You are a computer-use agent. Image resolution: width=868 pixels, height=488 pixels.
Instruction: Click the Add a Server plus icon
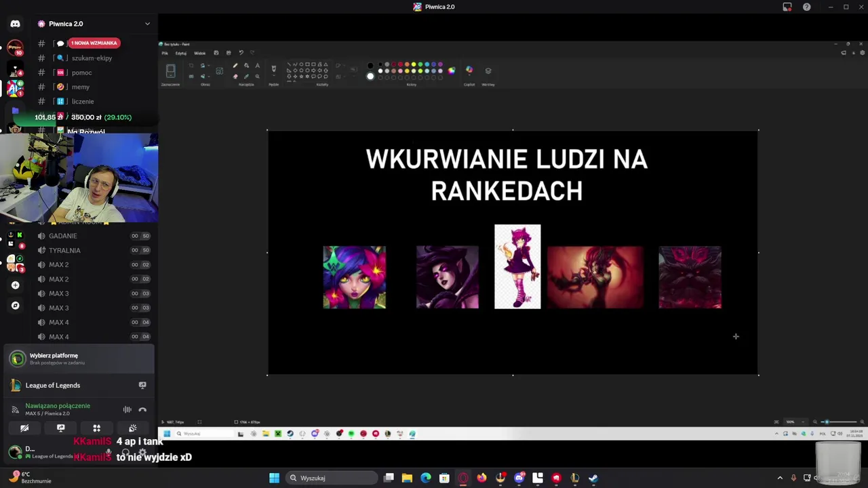coord(16,285)
